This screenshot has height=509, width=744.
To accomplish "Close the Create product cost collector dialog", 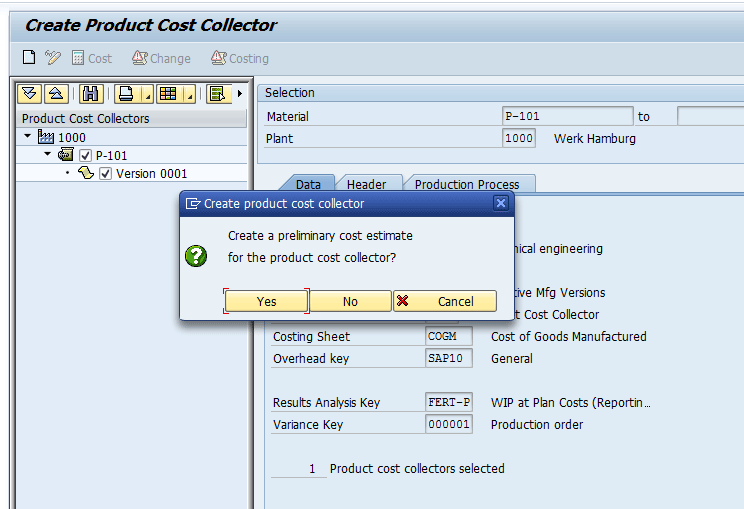I will tap(501, 203).
